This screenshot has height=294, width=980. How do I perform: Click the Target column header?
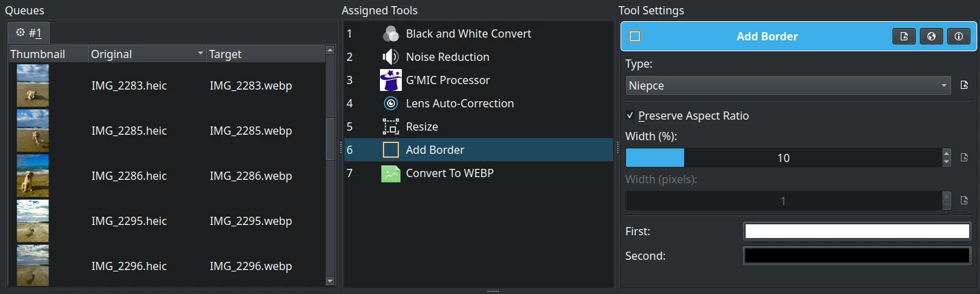click(x=267, y=54)
